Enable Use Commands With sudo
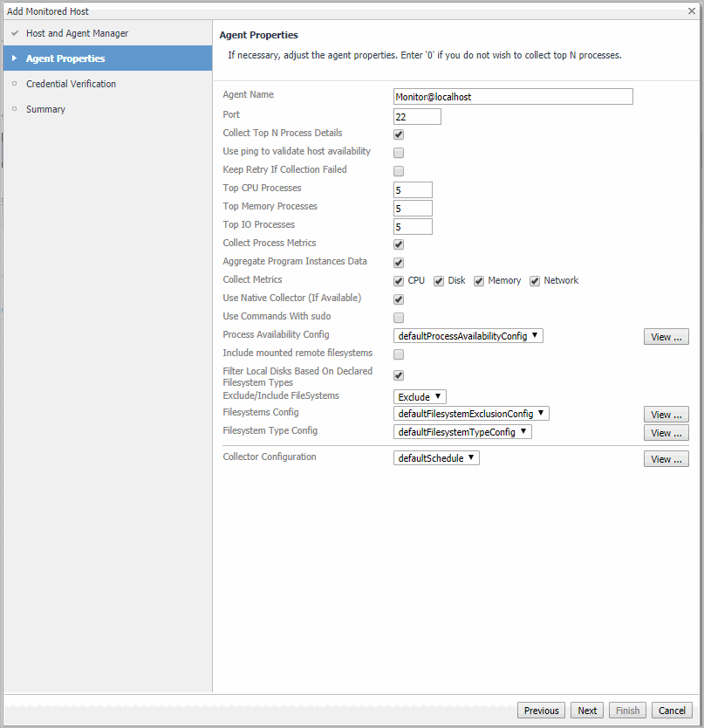The width and height of the screenshot is (704, 728). click(x=399, y=318)
